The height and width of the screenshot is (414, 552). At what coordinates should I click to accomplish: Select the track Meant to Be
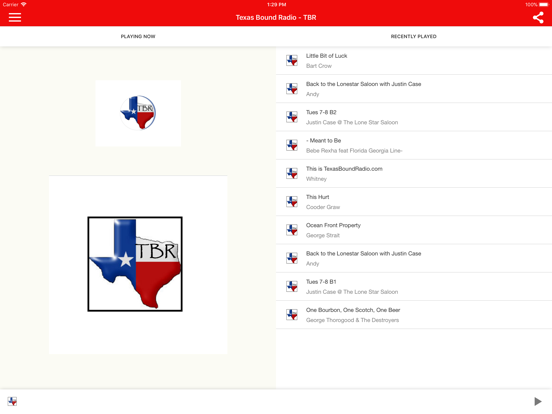tap(414, 145)
